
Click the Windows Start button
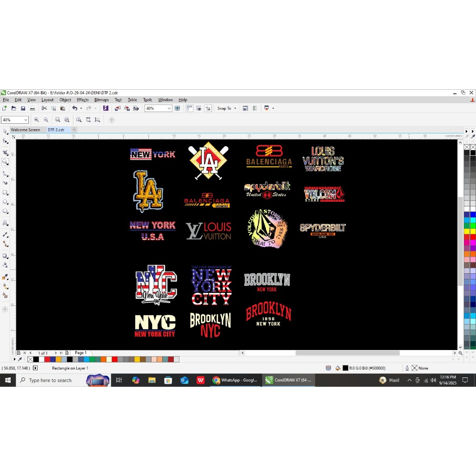(8, 380)
